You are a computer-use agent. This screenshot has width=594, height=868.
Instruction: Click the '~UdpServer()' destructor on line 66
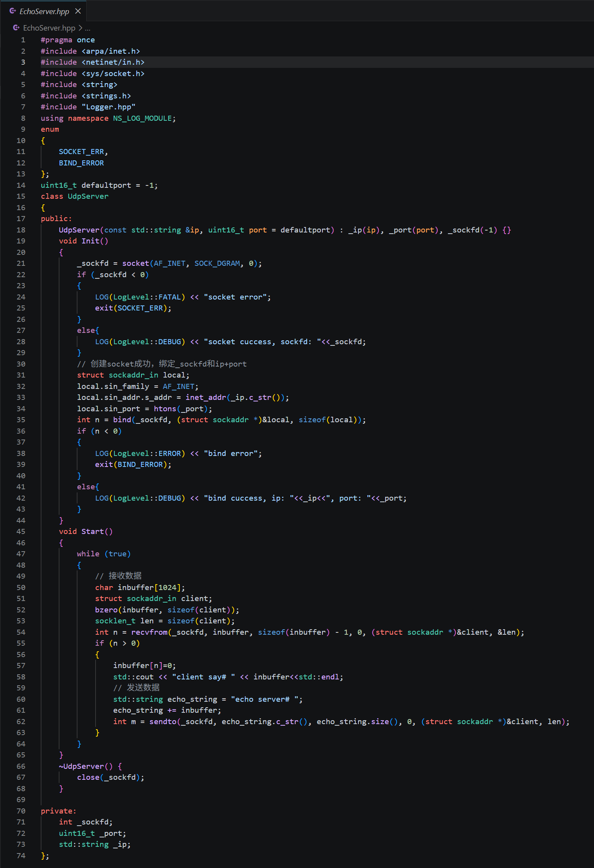coord(86,766)
